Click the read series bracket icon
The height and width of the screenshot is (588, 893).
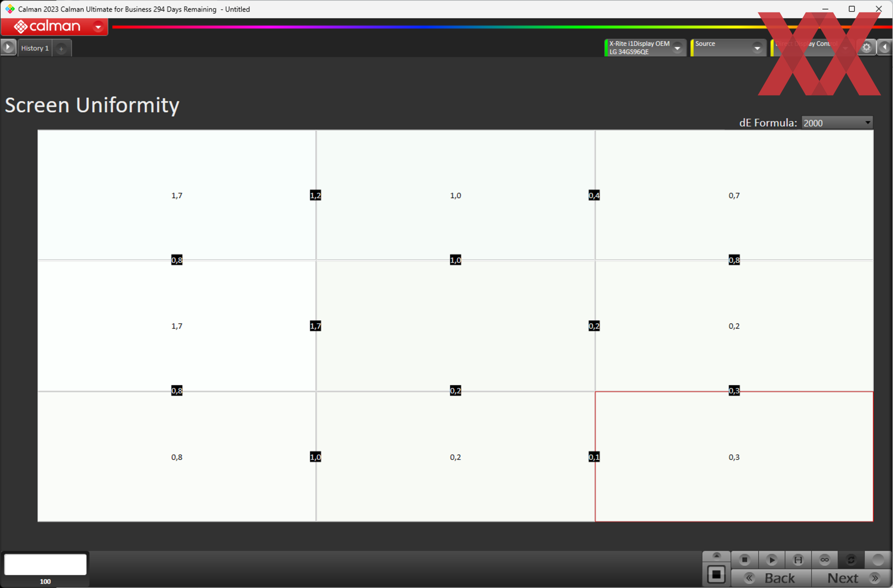[798, 560]
